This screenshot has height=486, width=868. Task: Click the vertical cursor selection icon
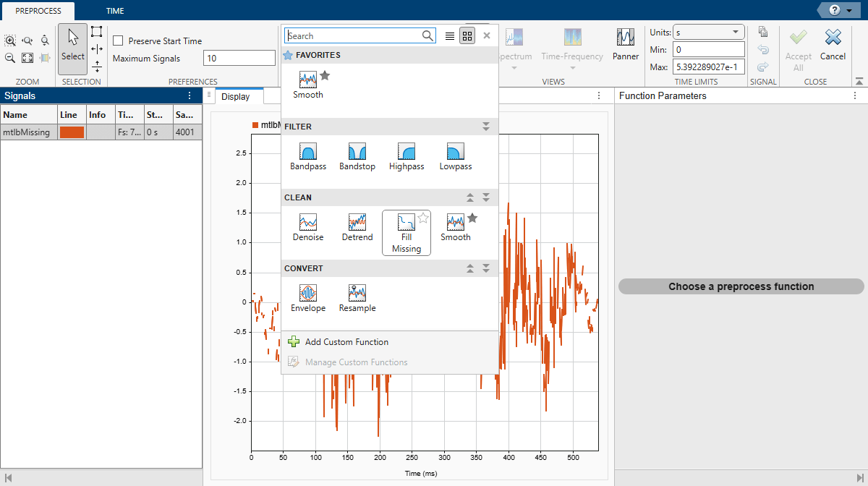pyautogui.click(x=97, y=66)
